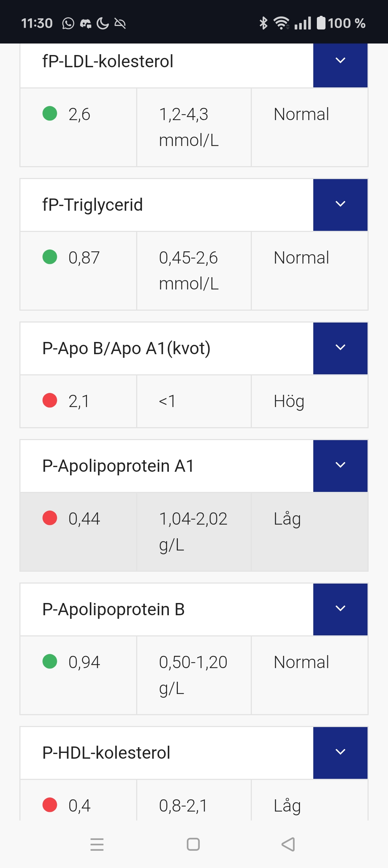Tap the red indicator beside 0,44

pyautogui.click(x=50, y=518)
